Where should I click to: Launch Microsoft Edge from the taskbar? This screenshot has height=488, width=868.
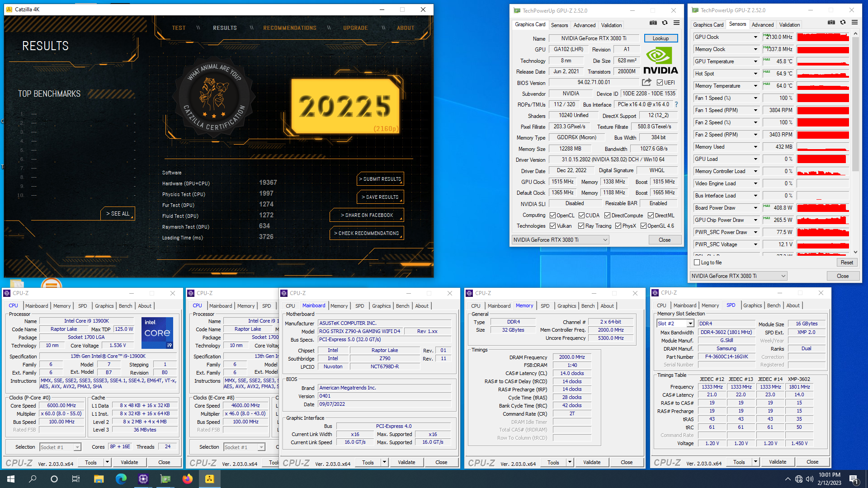pyautogui.click(x=121, y=479)
